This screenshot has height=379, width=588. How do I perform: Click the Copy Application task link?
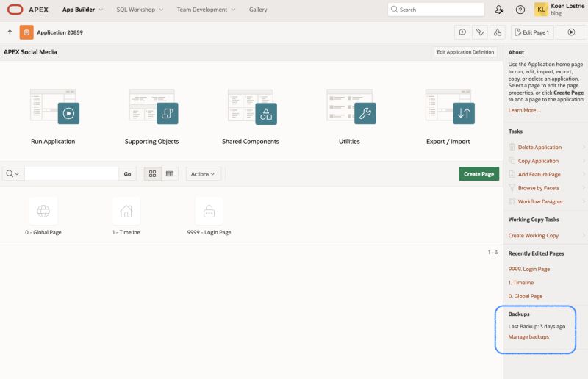(538, 161)
